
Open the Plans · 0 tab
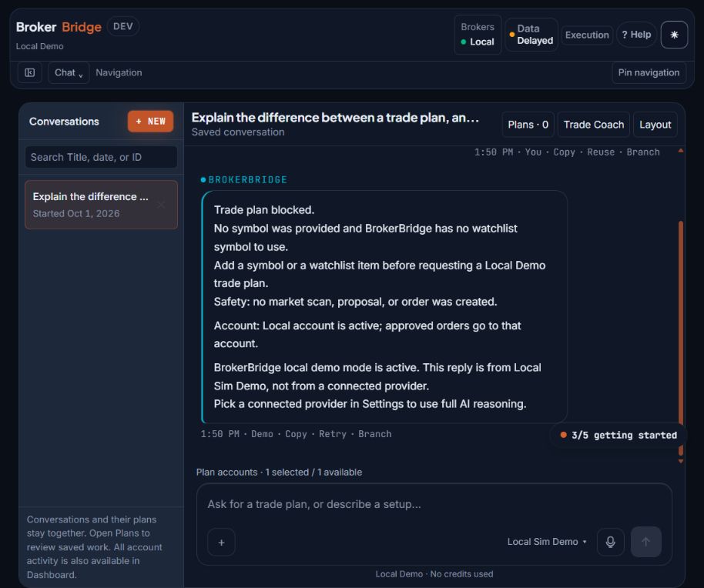click(528, 125)
